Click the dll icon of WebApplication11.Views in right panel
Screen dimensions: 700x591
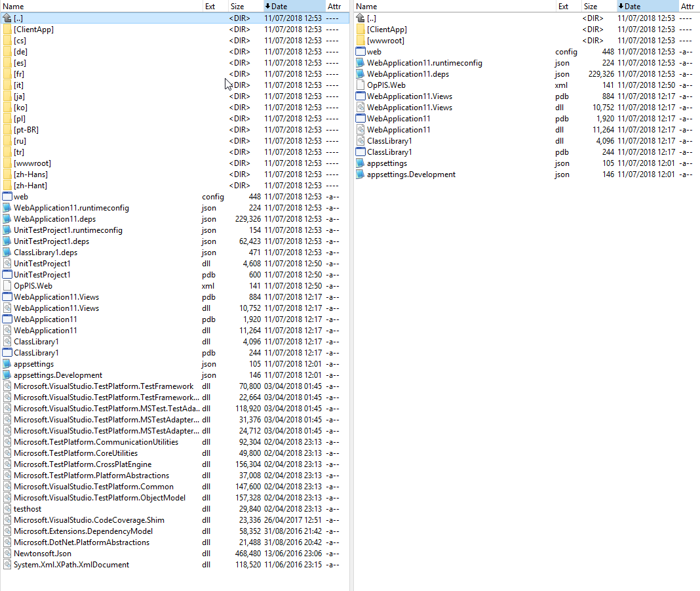click(x=360, y=107)
